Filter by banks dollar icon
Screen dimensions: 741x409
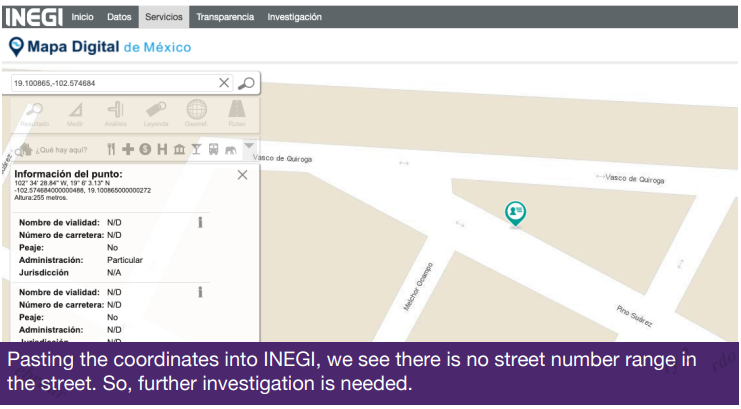pyautogui.click(x=145, y=149)
